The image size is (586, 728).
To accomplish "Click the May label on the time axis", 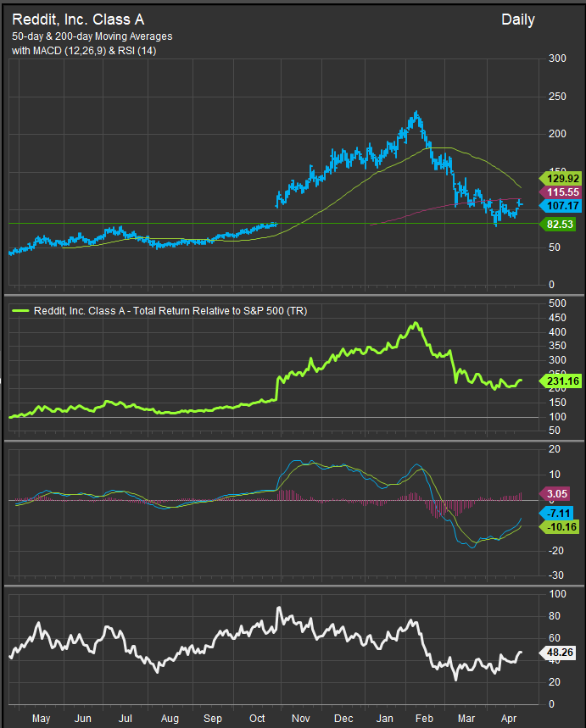I will point(41,718).
